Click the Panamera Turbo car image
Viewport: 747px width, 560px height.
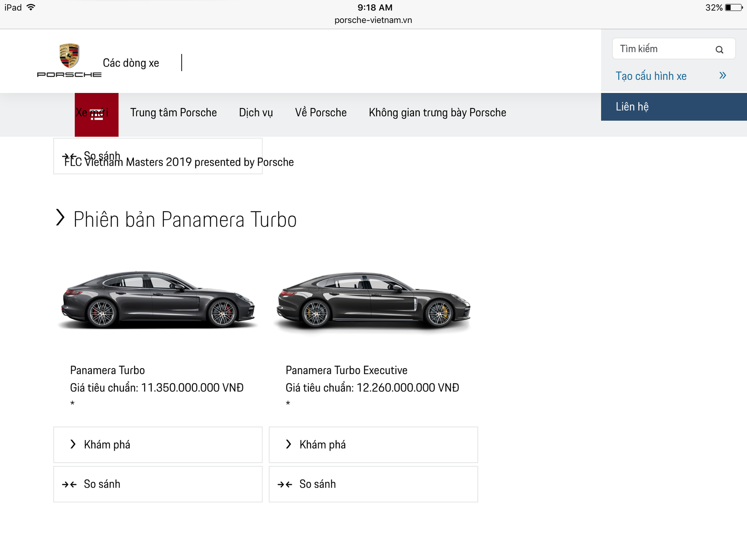pos(158,299)
